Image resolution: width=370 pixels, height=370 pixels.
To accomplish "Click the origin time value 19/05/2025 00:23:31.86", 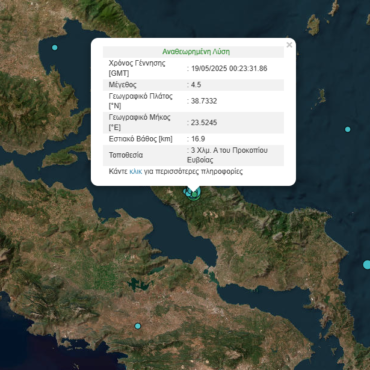I will (x=229, y=69).
